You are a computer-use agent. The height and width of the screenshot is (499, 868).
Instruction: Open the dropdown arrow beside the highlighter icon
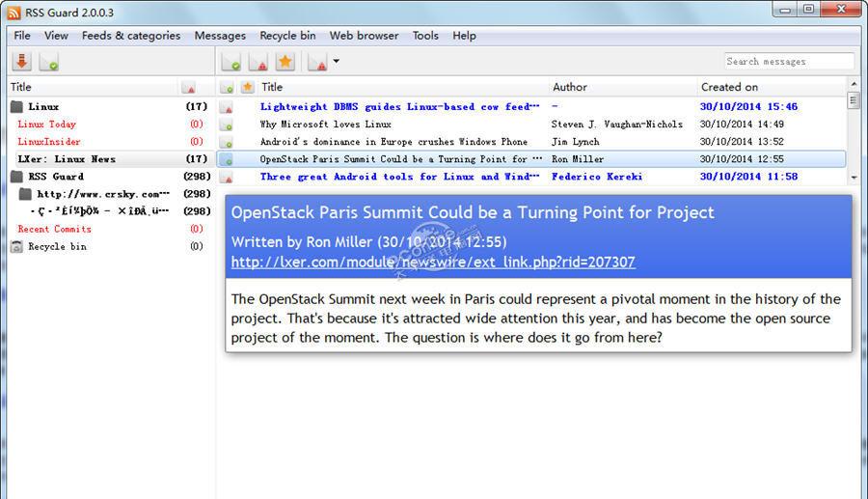(336, 62)
